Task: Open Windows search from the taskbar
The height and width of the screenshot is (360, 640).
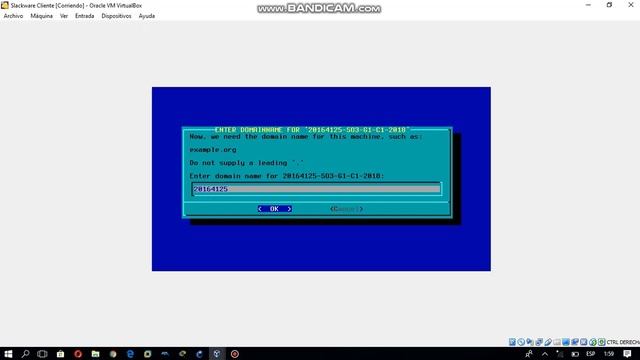Action: (25, 354)
